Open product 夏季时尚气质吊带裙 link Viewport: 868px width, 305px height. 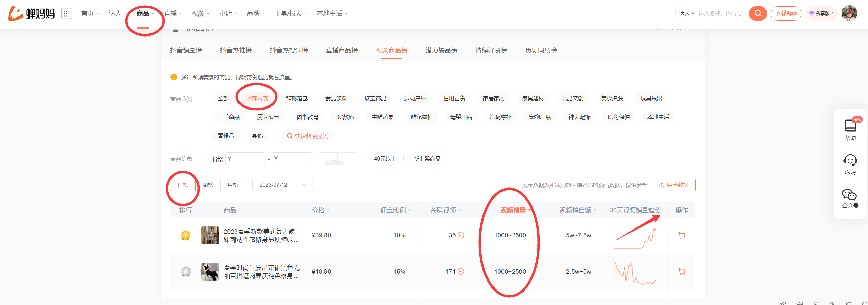pyautogui.click(x=261, y=272)
